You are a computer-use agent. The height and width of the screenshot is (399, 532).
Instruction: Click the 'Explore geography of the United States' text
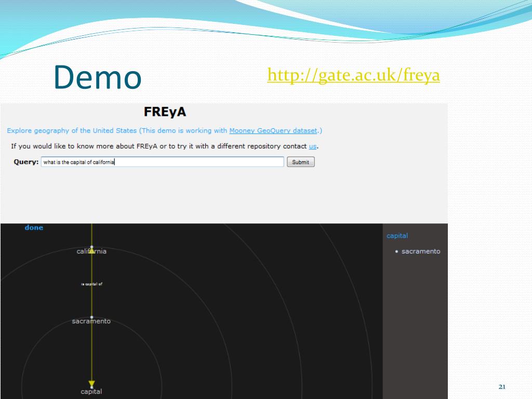pos(72,130)
